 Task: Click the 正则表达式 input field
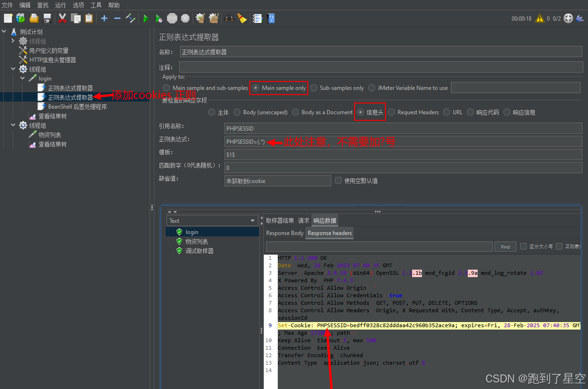pos(403,141)
